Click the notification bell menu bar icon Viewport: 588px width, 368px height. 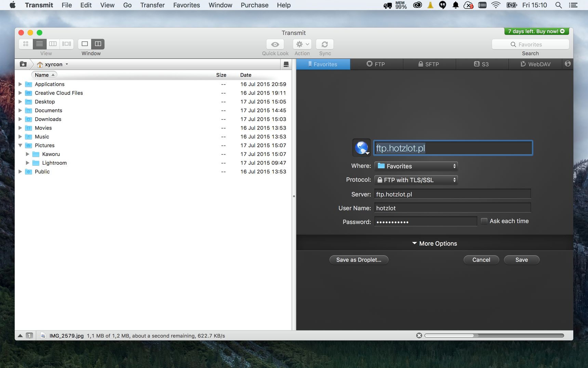click(455, 5)
